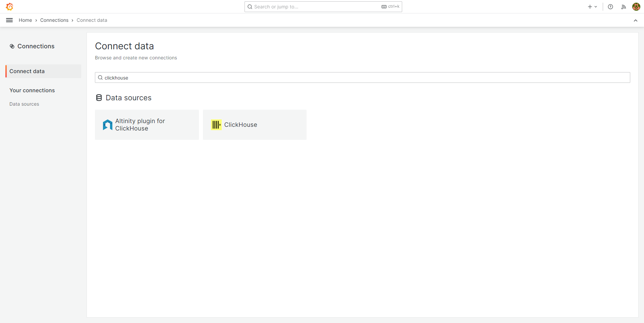Open the news feed RSS icon
644x323 pixels.
pos(624,7)
